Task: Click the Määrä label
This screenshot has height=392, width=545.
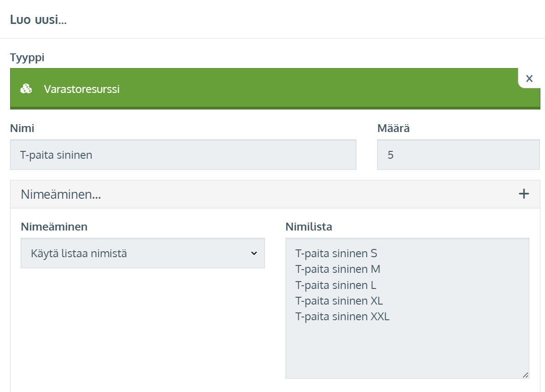Action: coord(393,128)
